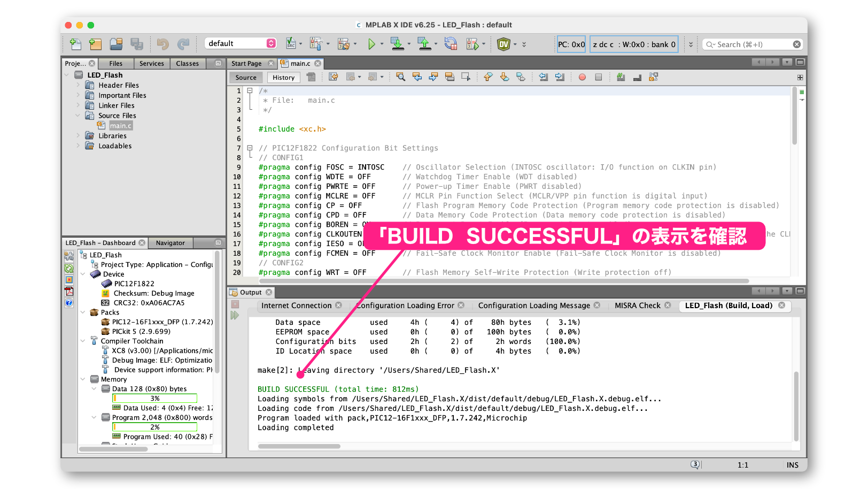Viewport: 868px width, 489px height.
Task: Click the Last Edit location icon
Action: pos(333,77)
